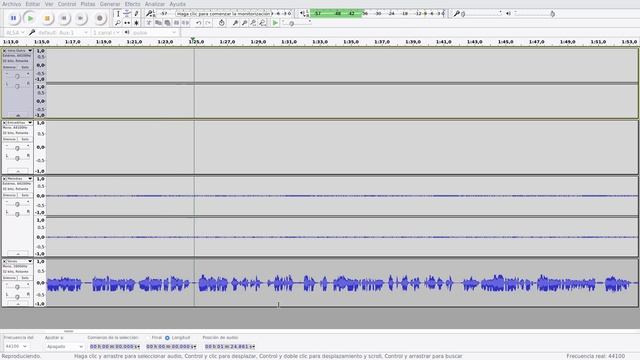Open the second track's name dropdown menu
The height and width of the screenshot is (360, 640).
coord(18,122)
